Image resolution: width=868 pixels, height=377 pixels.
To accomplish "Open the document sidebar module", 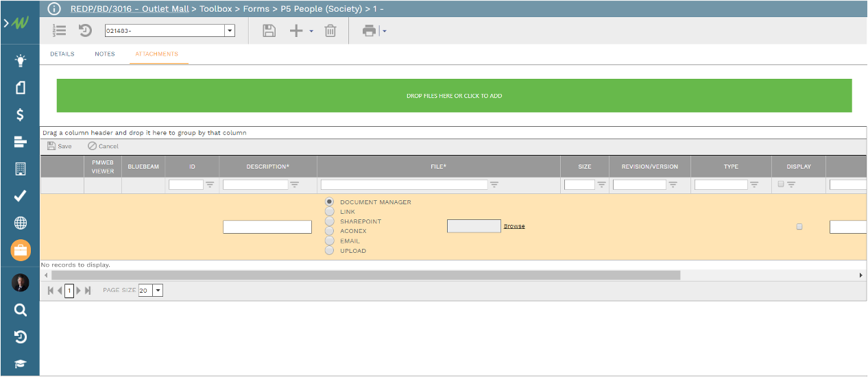I will point(21,88).
